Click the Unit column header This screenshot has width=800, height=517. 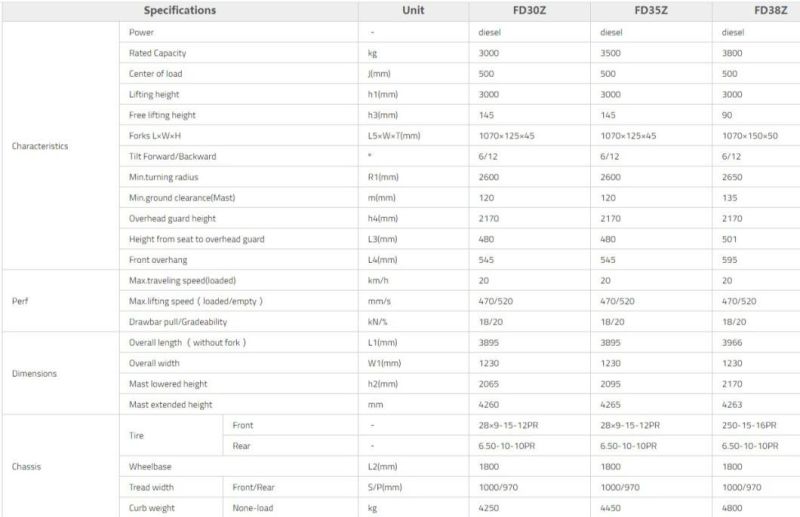click(413, 10)
